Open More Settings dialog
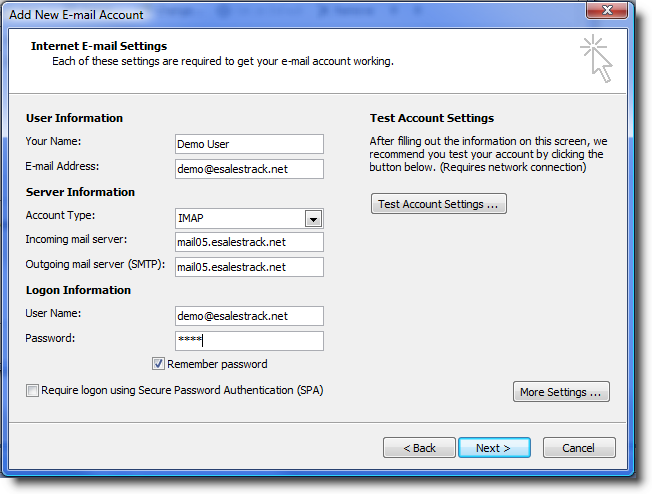652x494 pixels. click(x=561, y=392)
